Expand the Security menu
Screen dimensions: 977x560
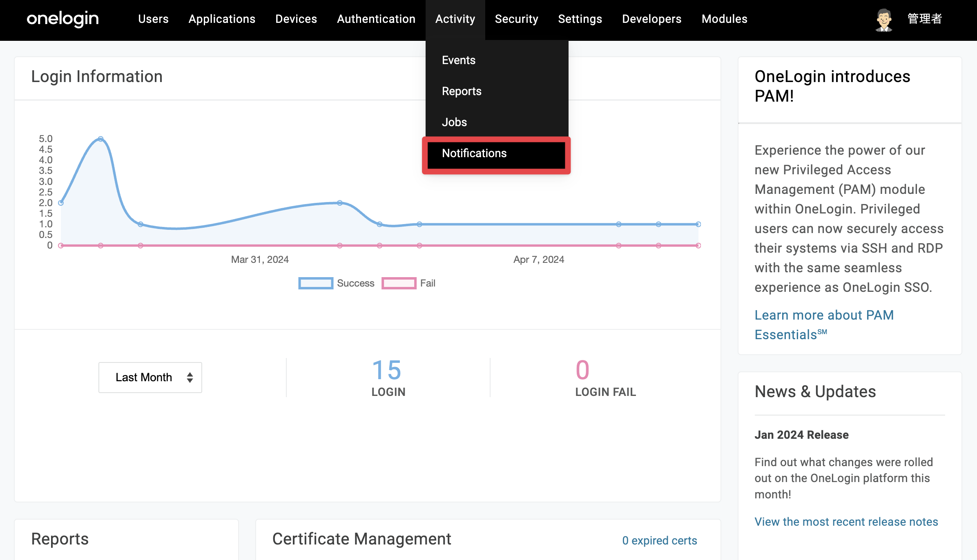tap(516, 19)
